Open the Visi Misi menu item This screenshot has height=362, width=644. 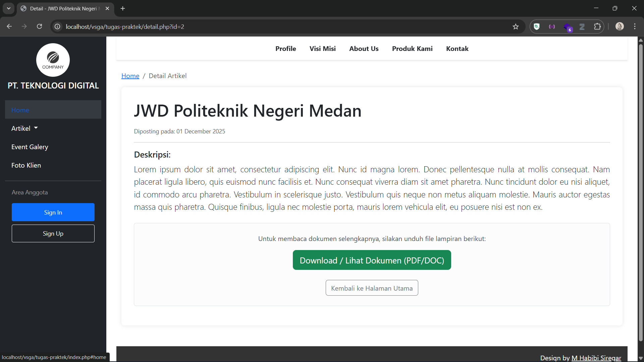(322, 49)
